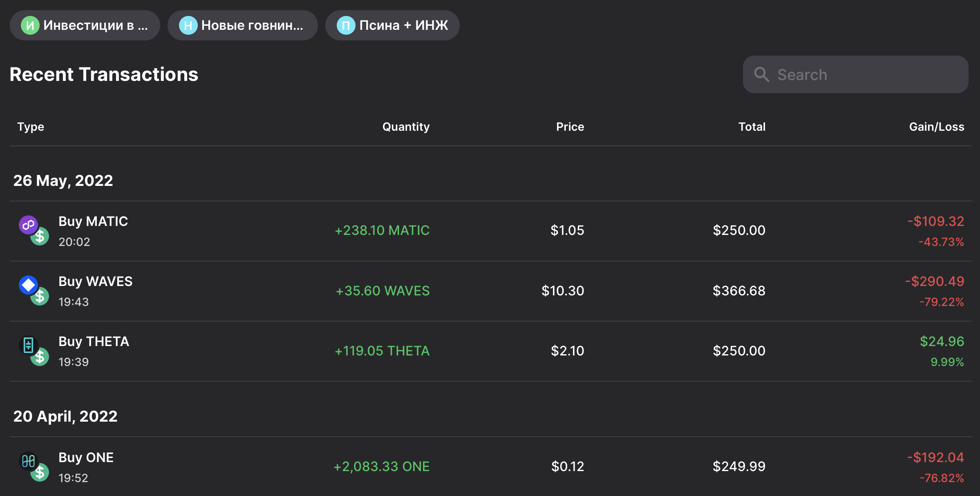Click the blue Н avatar icon
The width and height of the screenshot is (980, 496).
(188, 25)
